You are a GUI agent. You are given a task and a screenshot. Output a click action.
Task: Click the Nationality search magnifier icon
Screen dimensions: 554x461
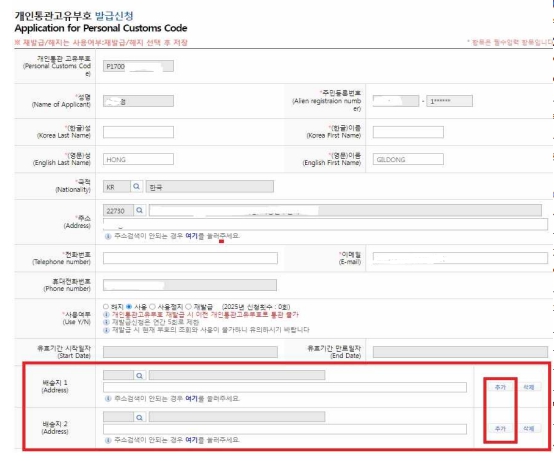[136, 187]
